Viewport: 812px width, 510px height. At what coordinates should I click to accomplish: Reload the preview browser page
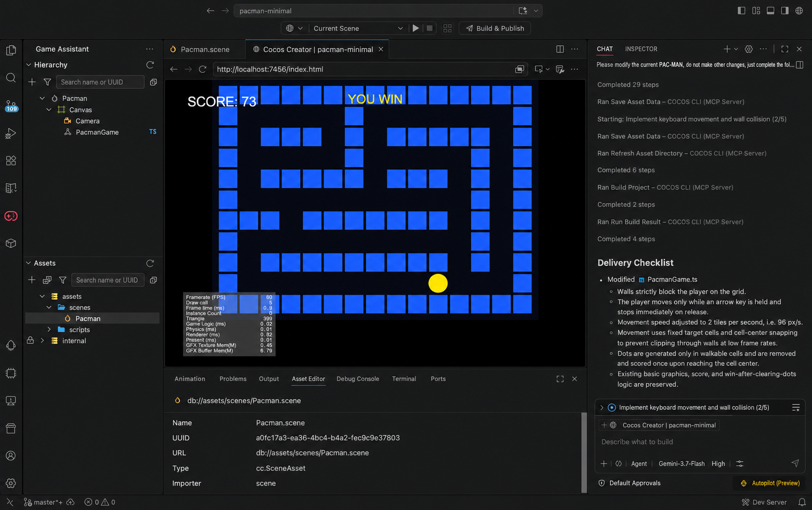[203, 69]
